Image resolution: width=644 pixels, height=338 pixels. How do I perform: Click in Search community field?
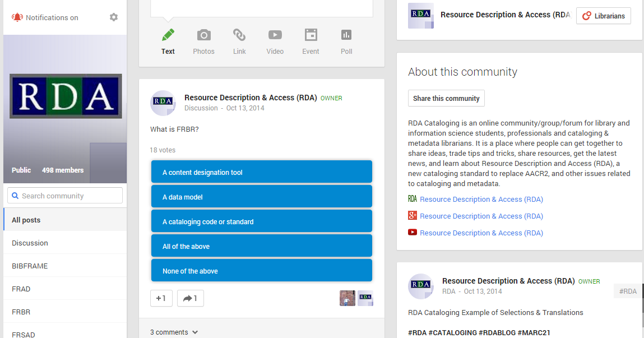tap(65, 196)
